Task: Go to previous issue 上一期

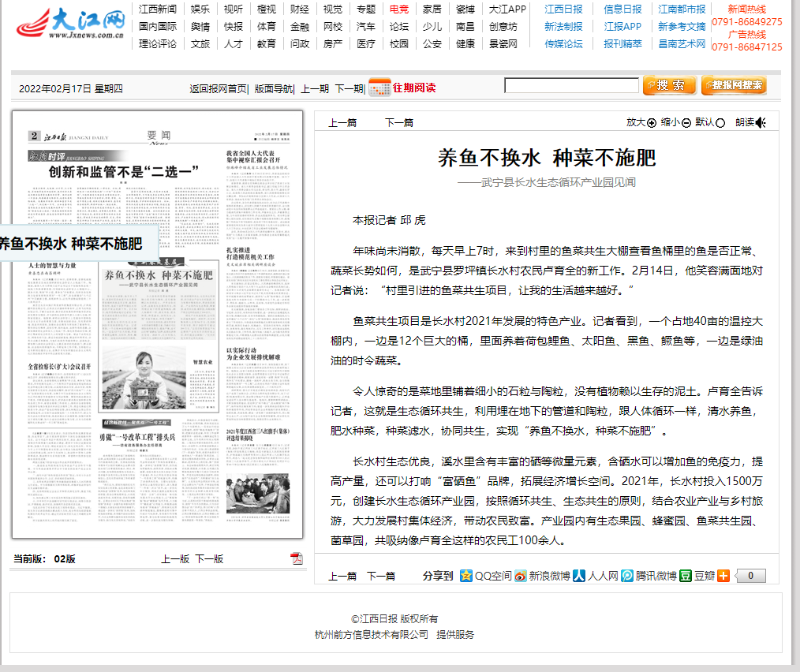Action: coord(315,89)
